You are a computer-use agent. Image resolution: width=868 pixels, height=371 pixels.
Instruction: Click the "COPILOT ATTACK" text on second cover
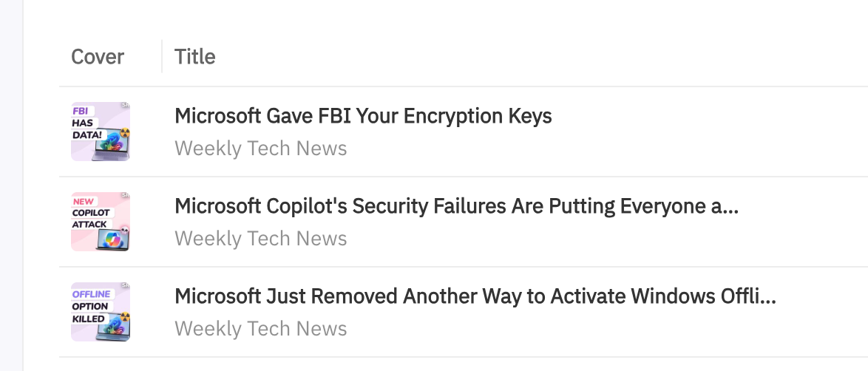click(89, 219)
